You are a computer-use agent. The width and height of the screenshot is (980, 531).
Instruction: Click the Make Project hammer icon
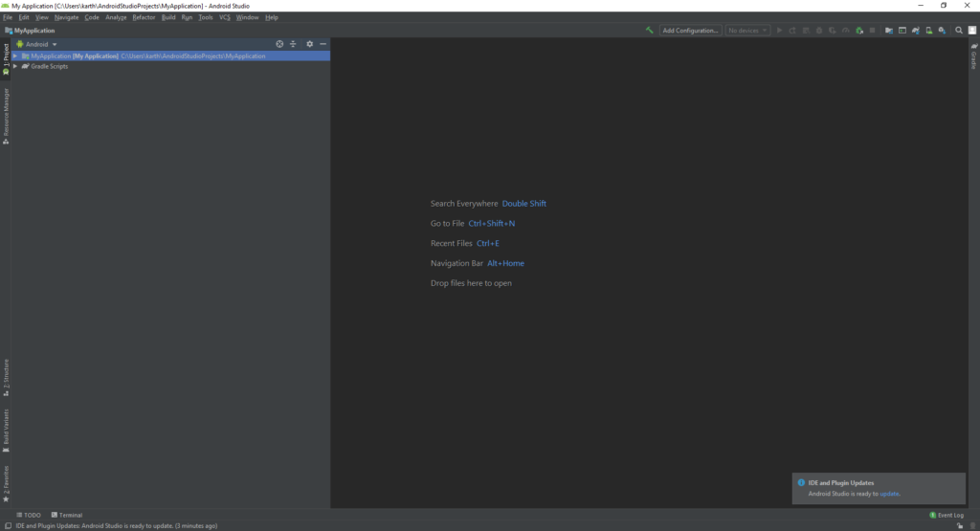[x=650, y=30]
